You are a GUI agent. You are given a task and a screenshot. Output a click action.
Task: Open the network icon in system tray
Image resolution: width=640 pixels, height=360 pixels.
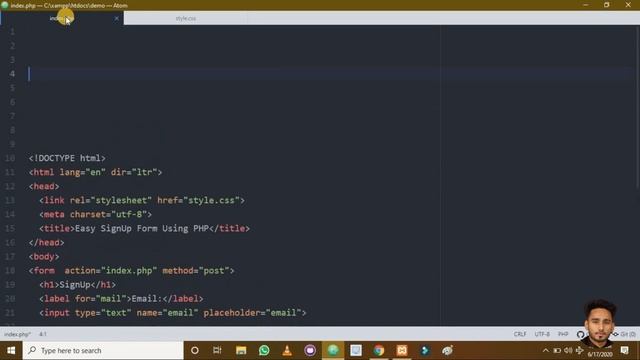click(580, 351)
